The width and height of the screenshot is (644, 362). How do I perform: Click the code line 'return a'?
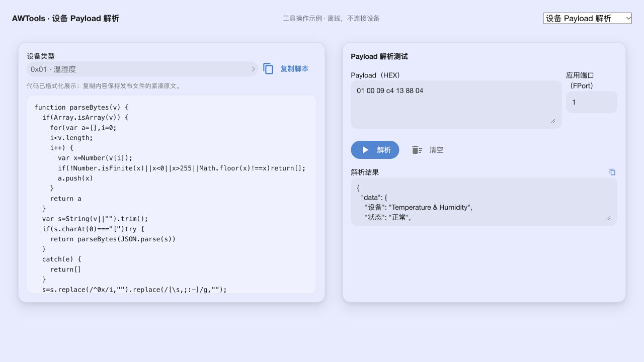point(65,199)
